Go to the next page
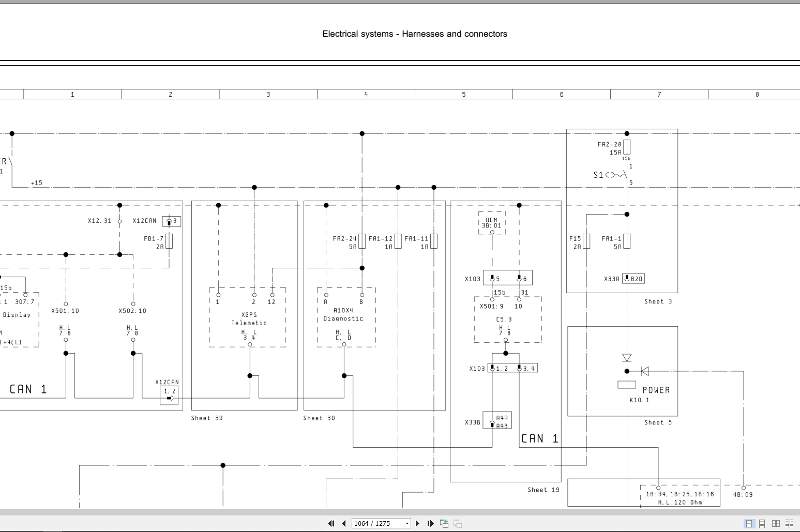The image size is (800, 532). click(x=418, y=524)
